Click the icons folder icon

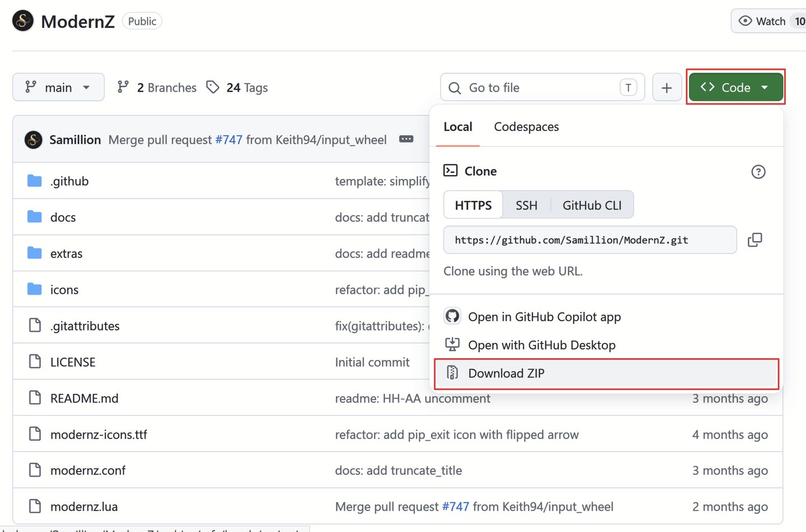pos(35,289)
